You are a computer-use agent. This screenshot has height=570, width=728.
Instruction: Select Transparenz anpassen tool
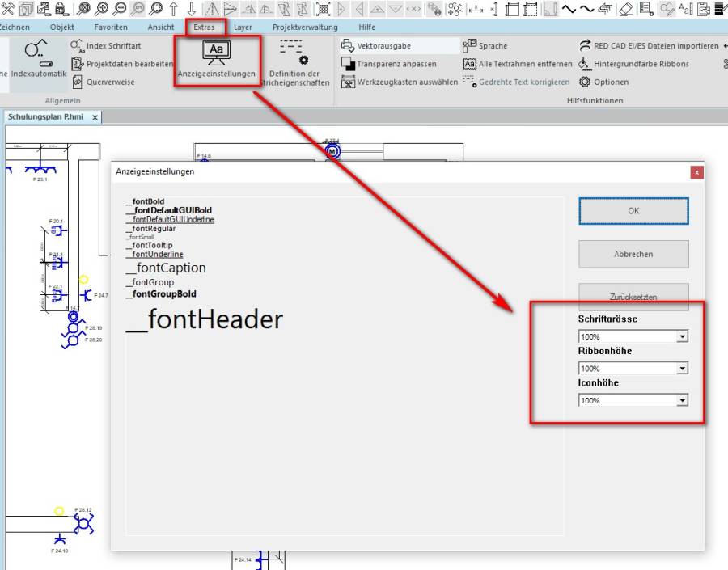coord(348,64)
